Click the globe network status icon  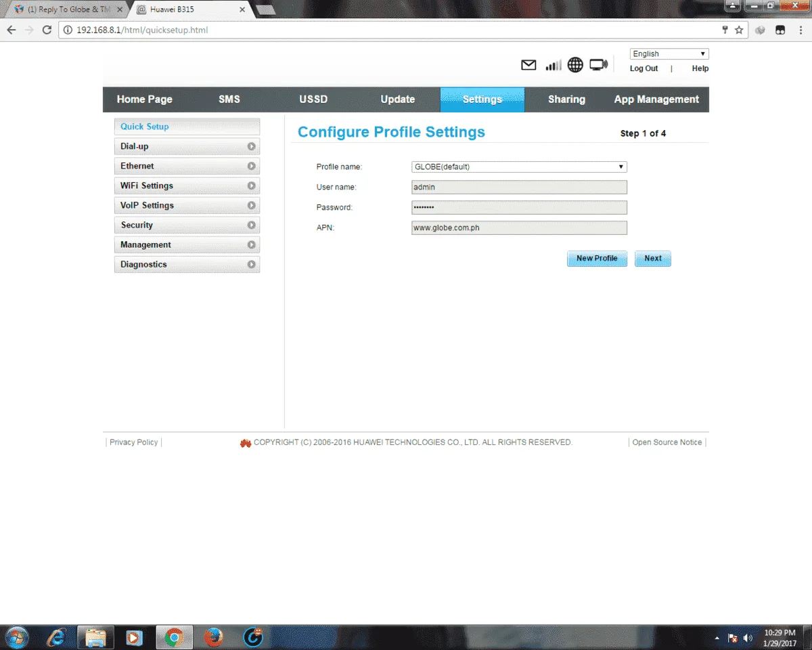click(x=575, y=65)
